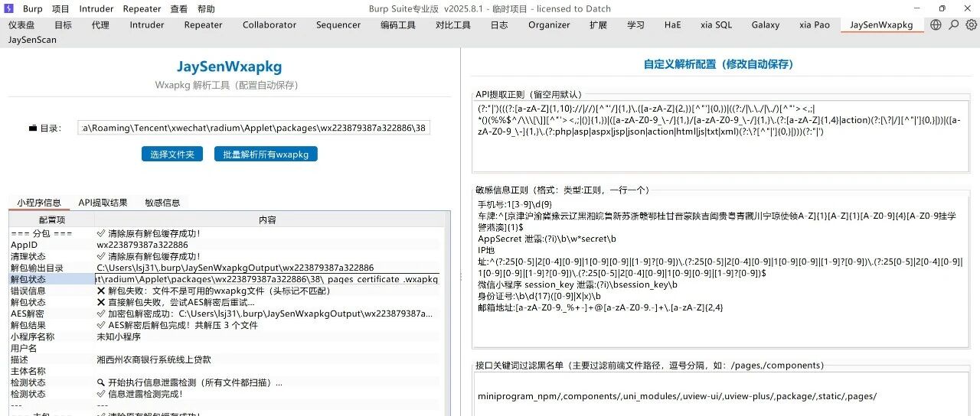
Task: Switch to the Repeater tool tab
Action: click(203, 24)
